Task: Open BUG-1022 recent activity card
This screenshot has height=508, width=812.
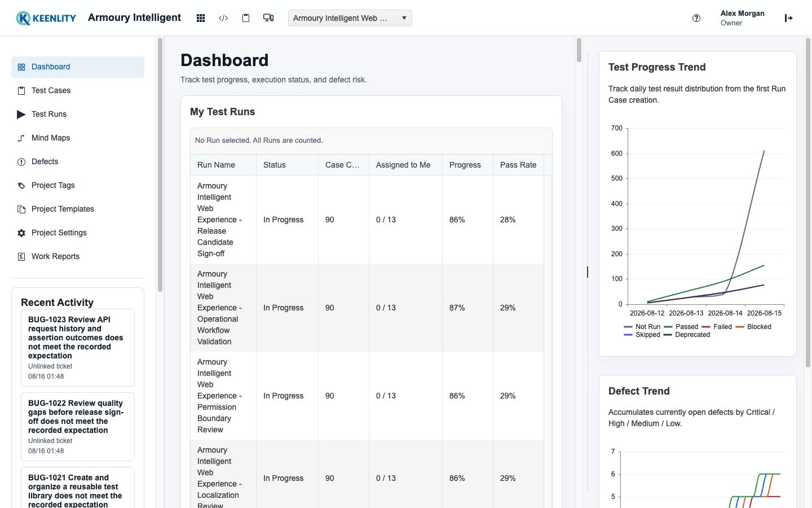Action: point(78,427)
